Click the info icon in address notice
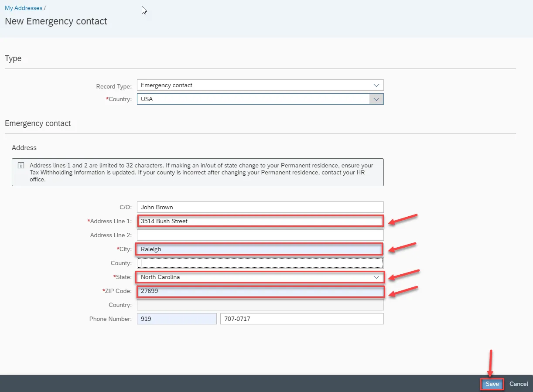Screen dimensions: 533x392 [x=20, y=166]
